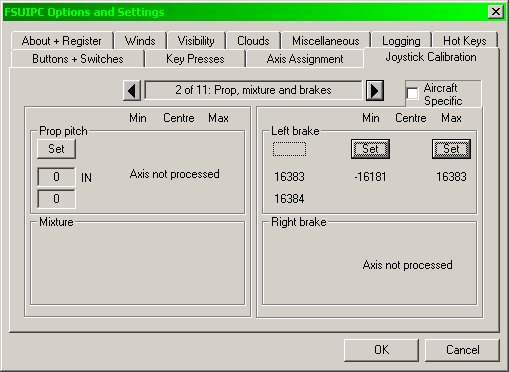
Task: Open the Key Presses tab
Action: (195, 59)
